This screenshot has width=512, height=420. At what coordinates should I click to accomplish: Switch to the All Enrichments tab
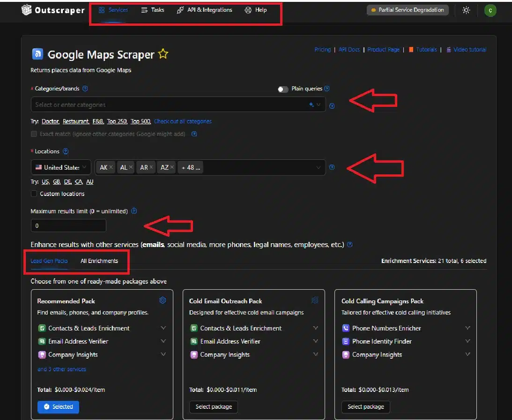click(x=99, y=261)
